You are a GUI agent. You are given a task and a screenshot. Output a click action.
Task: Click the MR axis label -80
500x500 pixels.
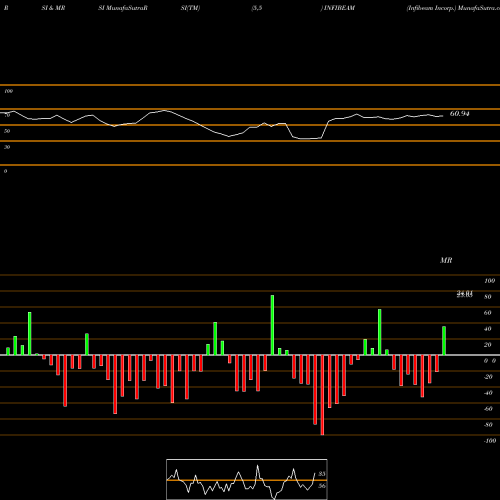click(488, 425)
